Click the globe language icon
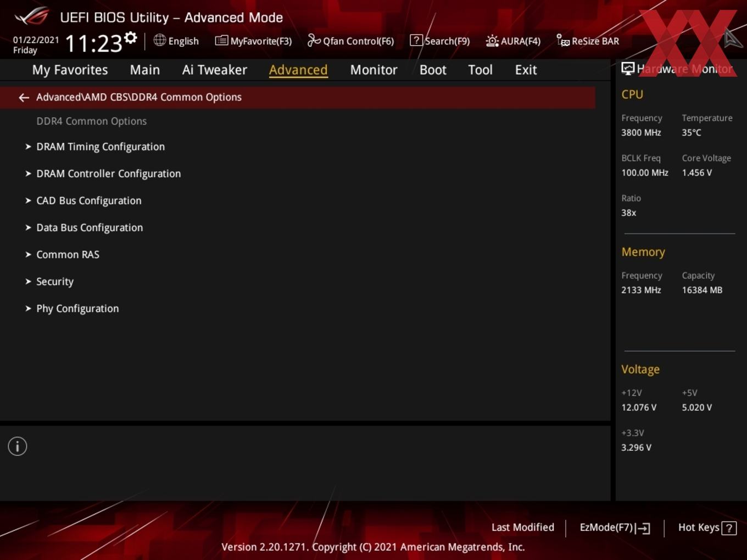 pos(159,40)
